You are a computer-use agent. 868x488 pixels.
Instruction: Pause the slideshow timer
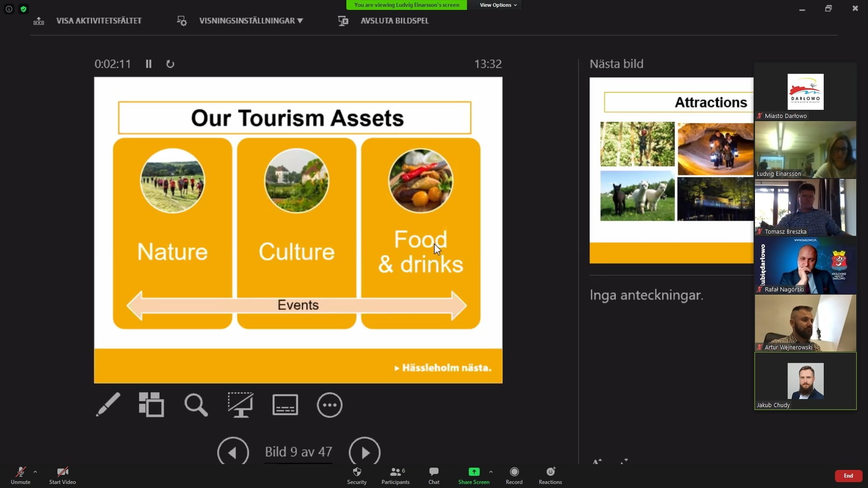point(148,64)
